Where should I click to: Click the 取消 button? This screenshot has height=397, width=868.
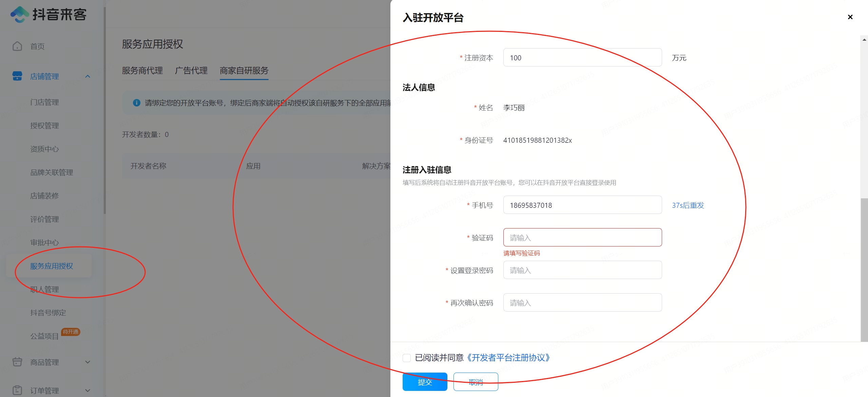click(x=476, y=382)
